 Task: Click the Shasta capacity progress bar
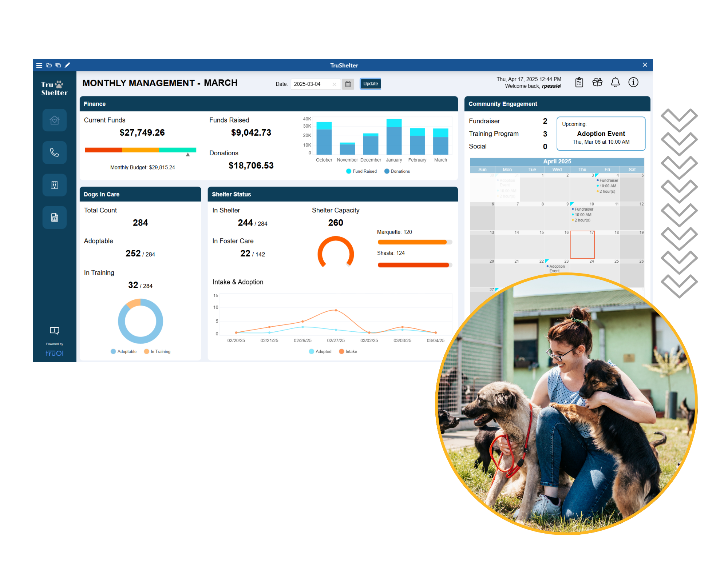tap(415, 265)
